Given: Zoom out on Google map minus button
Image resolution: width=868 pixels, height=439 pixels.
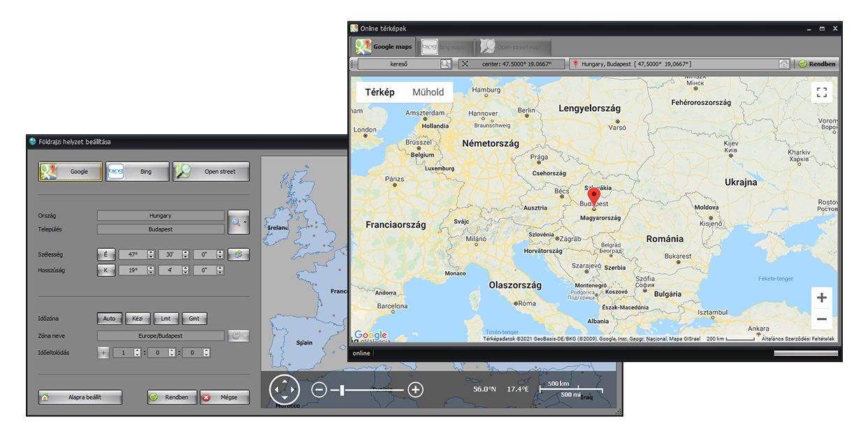Looking at the screenshot, I should coord(822,319).
